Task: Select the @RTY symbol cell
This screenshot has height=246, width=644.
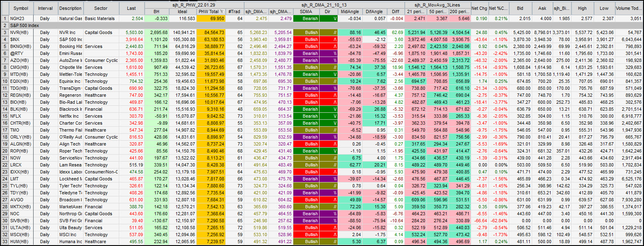Action: 21,53
